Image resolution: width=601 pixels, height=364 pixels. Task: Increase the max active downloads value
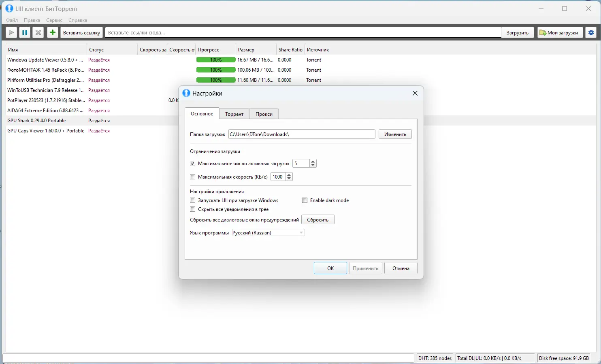point(313,162)
